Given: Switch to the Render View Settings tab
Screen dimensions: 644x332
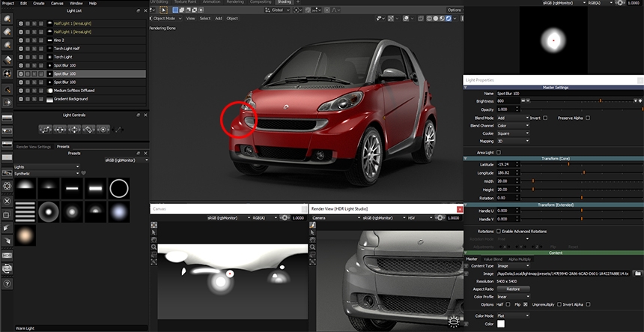Looking at the screenshot, I should 34,147.
